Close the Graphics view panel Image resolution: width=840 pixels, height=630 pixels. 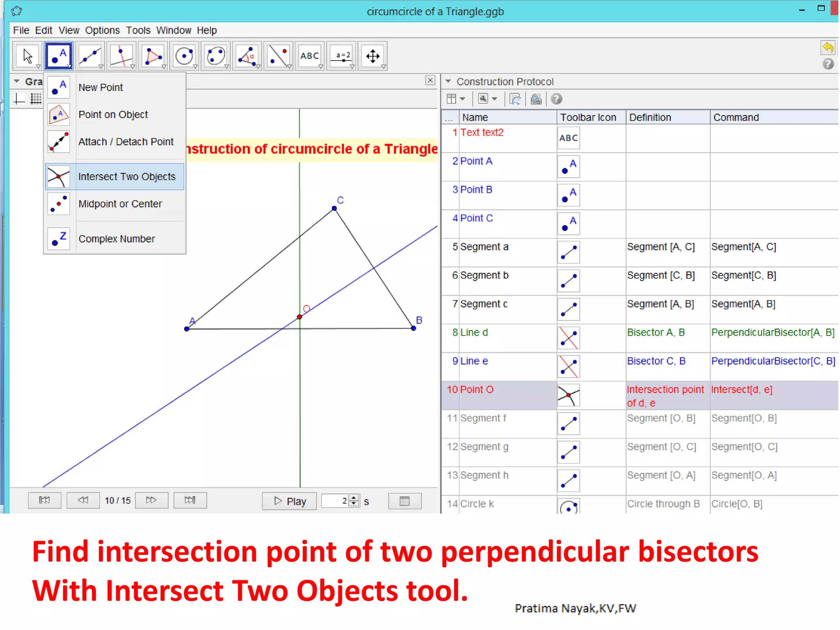430,80
